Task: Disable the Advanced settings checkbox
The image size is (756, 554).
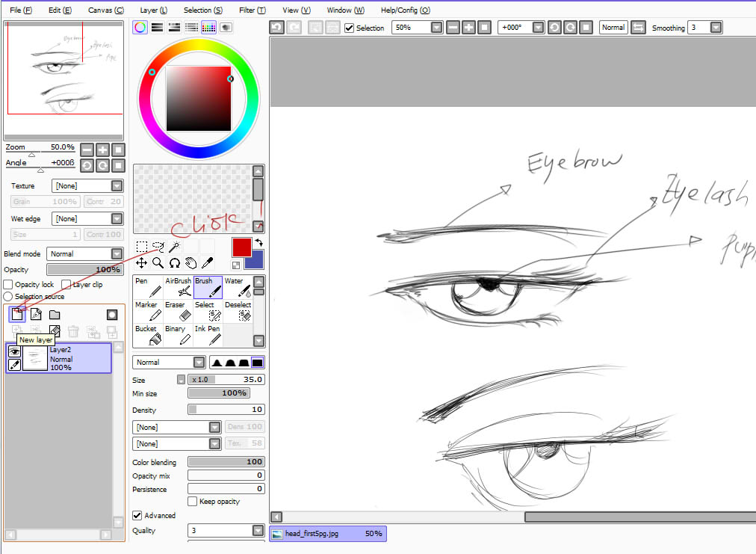Action: tap(137, 515)
